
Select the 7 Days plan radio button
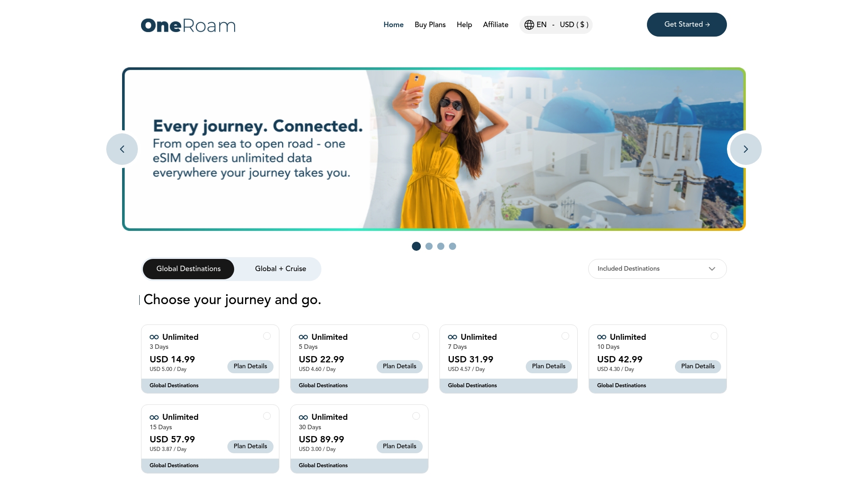pyautogui.click(x=565, y=336)
